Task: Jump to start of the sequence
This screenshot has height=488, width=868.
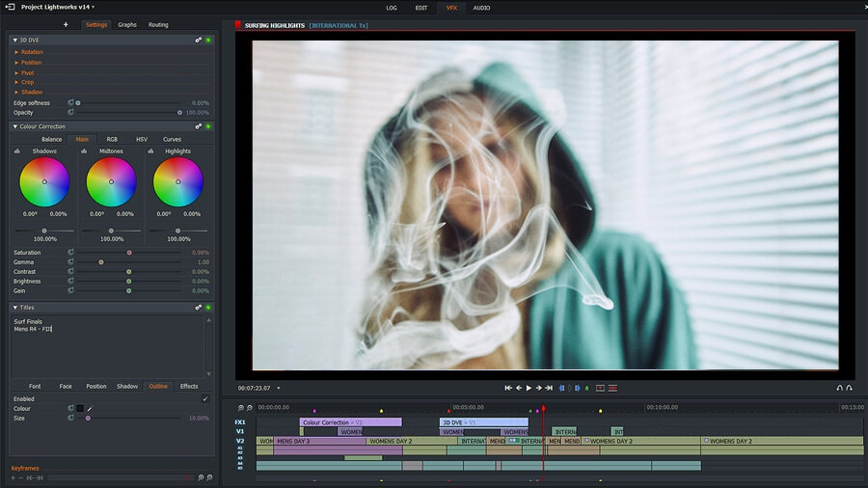Action: 507,388
